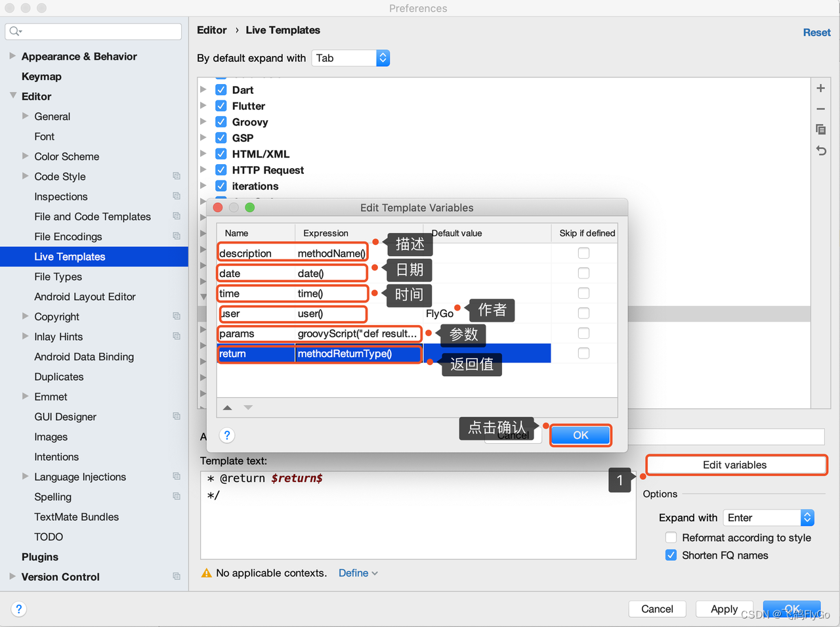This screenshot has height=627, width=840.
Task: Click Editor breadcrumb in header
Action: coord(211,30)
